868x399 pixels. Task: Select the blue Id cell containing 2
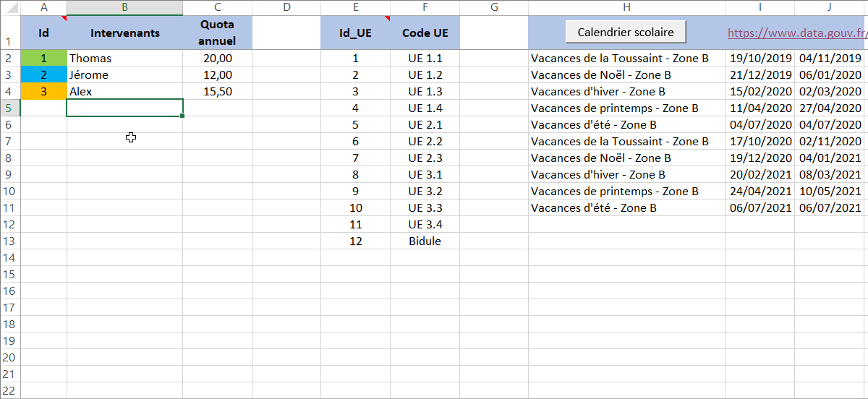point(43,75)
